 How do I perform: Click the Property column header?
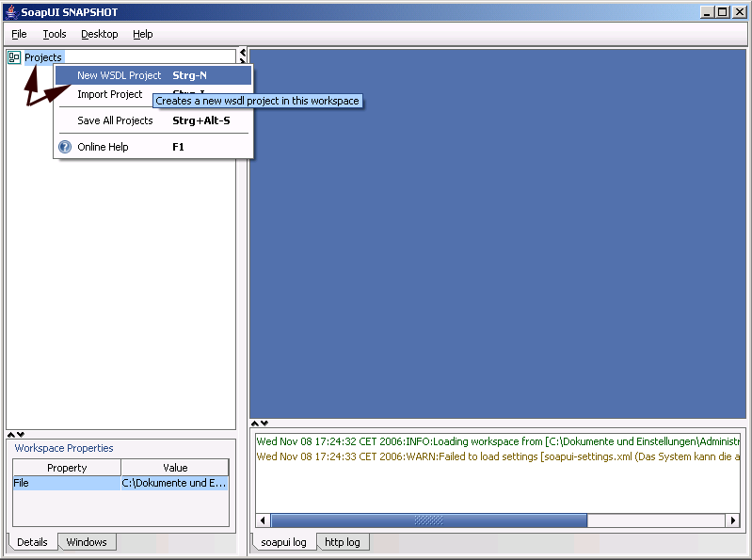[67, 468]
